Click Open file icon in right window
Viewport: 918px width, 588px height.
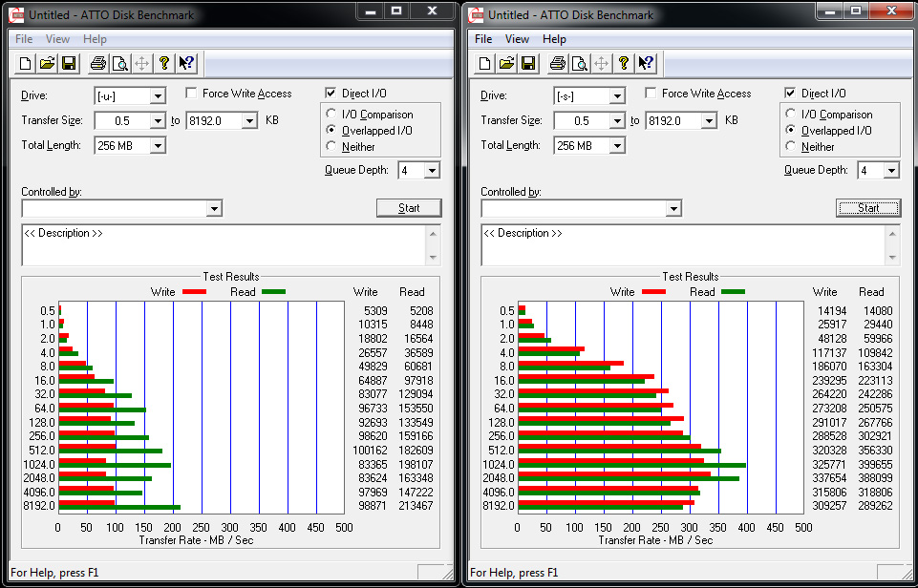pyautogui.click(x=506, y=63)
